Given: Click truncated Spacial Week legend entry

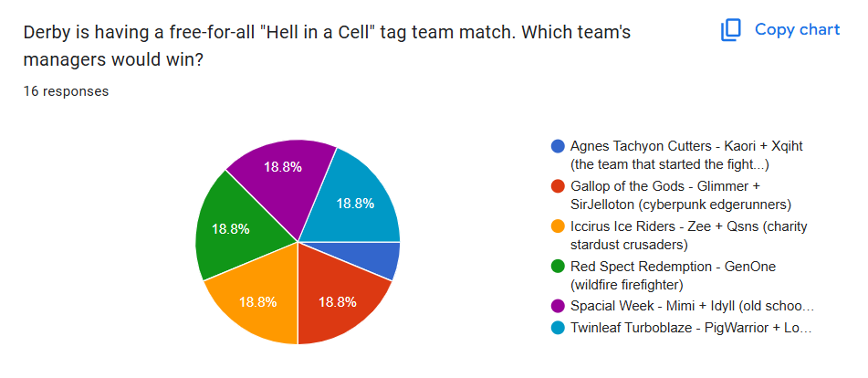Looking at the screenshot, I should (x=692, y=307).
